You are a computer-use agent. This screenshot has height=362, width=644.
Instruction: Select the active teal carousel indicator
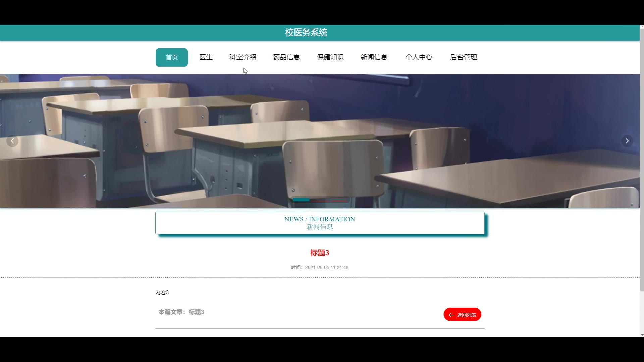pos(301,200)
